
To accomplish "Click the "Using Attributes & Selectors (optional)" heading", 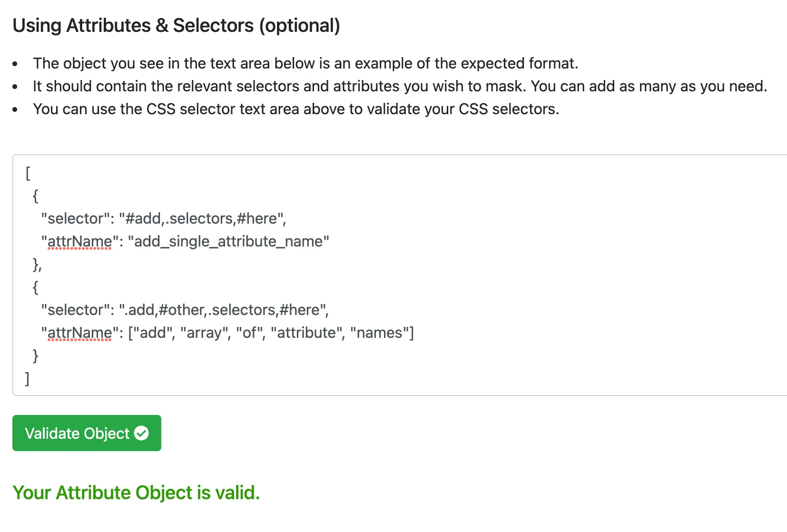I will coord(176,26).
